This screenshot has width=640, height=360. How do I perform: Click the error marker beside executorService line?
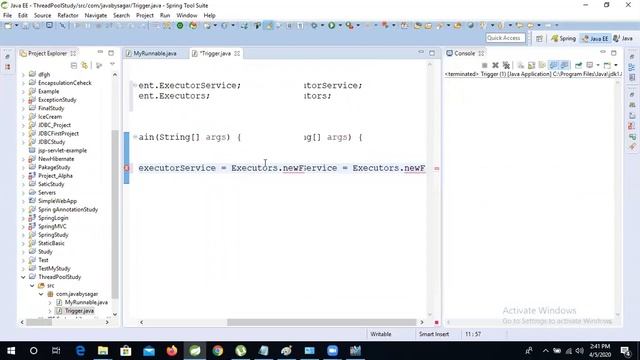[x=127, y=168]
